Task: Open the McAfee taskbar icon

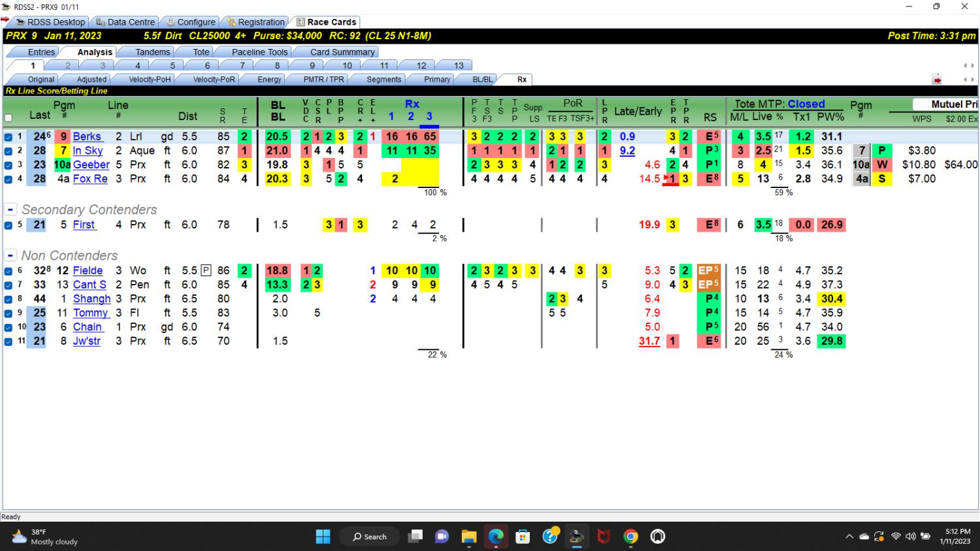Action: point(604,537)
